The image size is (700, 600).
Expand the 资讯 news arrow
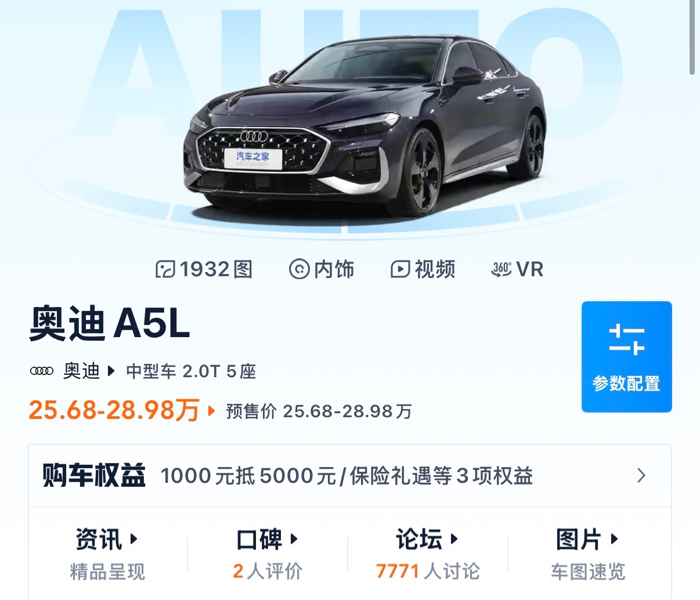tap(133, 539)
